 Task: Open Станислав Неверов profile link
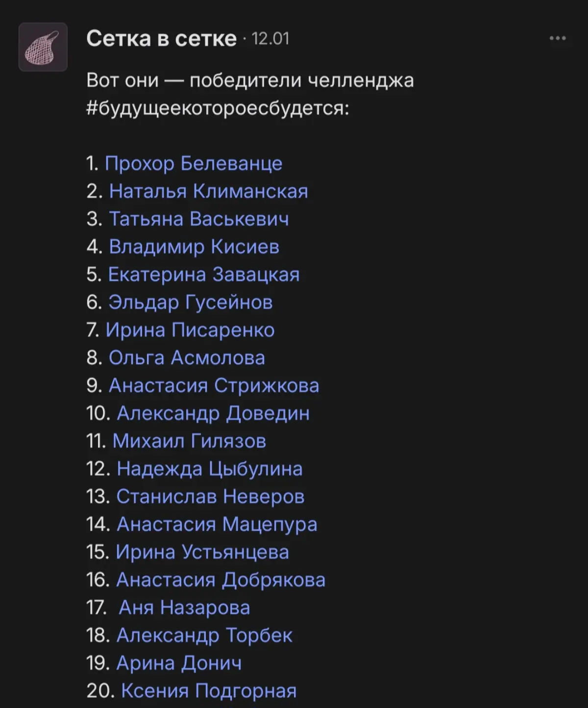tap(210, 496)
